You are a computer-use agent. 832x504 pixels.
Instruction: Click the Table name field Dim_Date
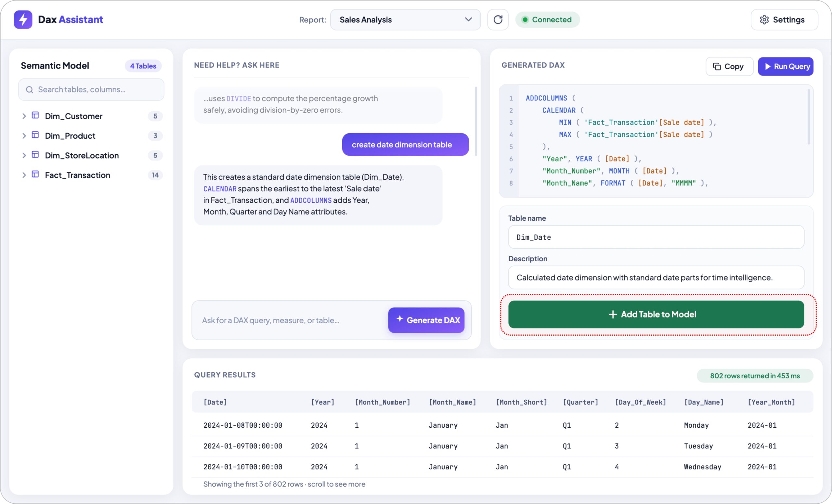coord(656,237)
